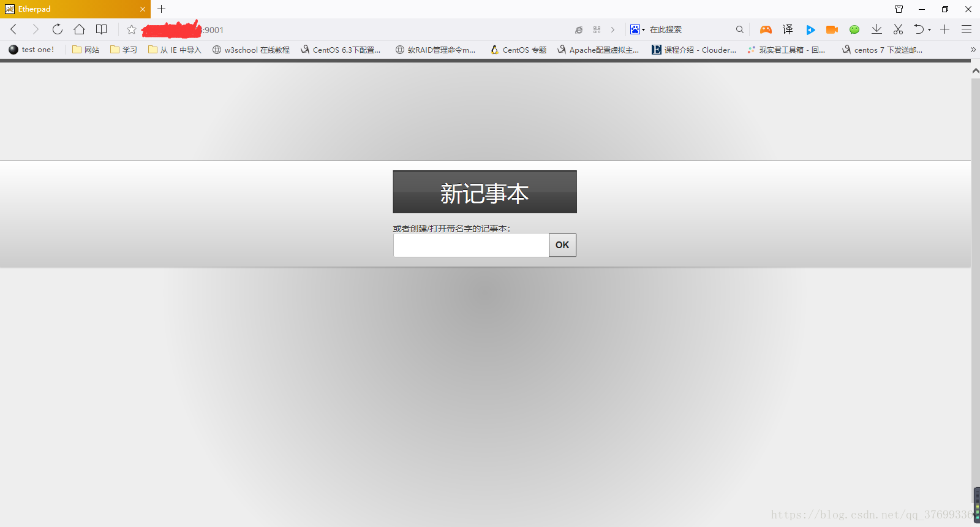Image resolution: width=980 pixels, height=527 pixels.
Task: Open the QR code icon in address bar
Action: coord(597,29)
